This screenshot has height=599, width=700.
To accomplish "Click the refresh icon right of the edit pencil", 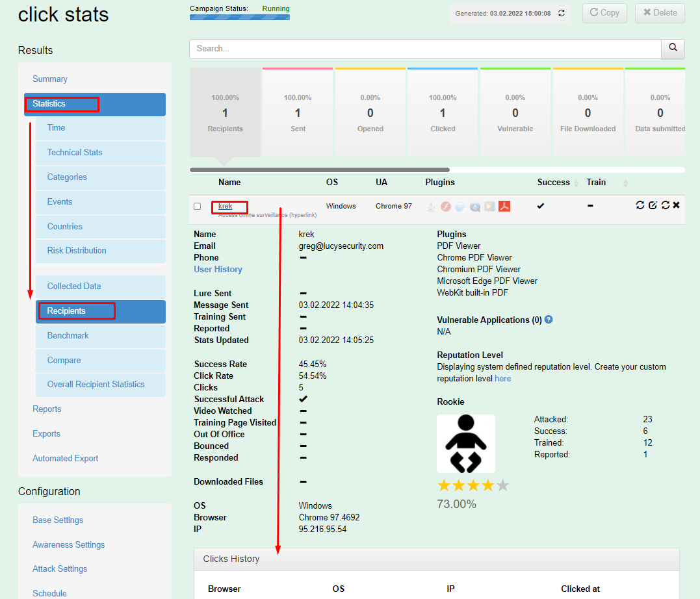I will pyautogui.click(x=665, y=205).
